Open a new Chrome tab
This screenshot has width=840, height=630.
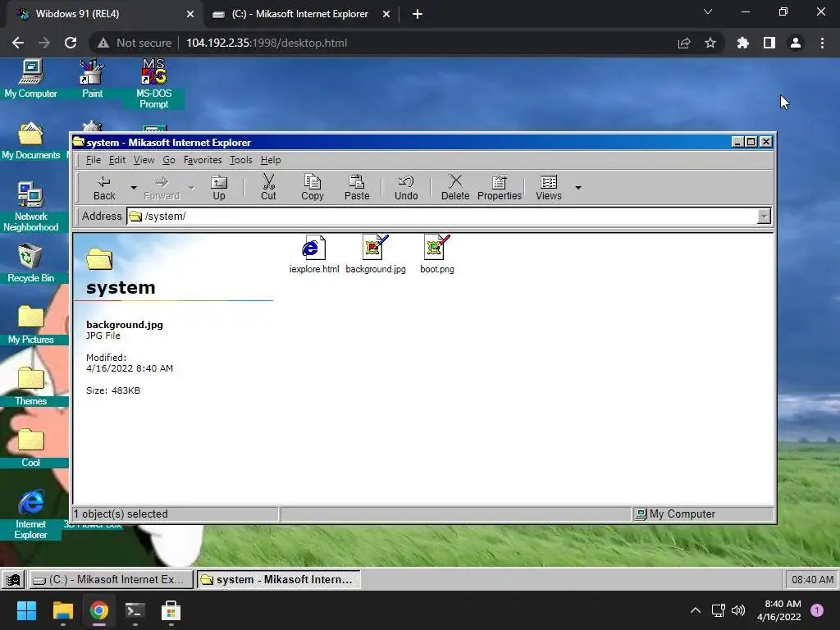pos(418,14)
